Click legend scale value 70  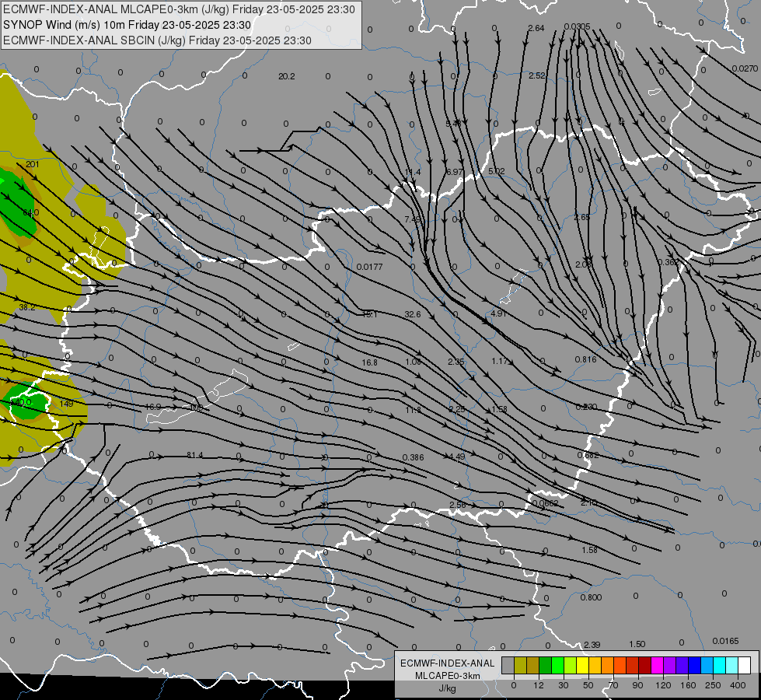pos(613,685)
